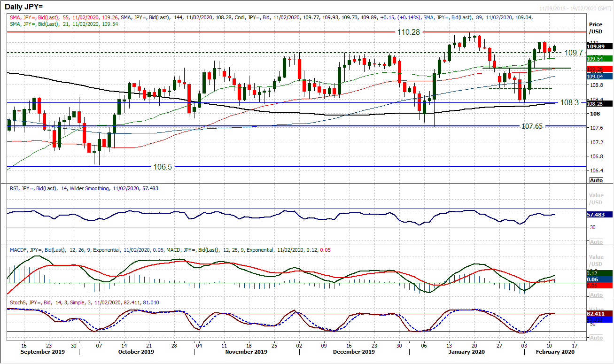Click the blue MACD histogram tag 0.06

599,279
